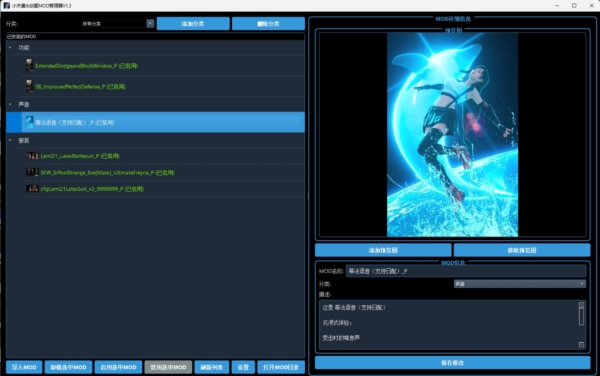Click the selected 蒂法语音 mod thumbnail icon

pyautogui.click(x=29, y=122)
